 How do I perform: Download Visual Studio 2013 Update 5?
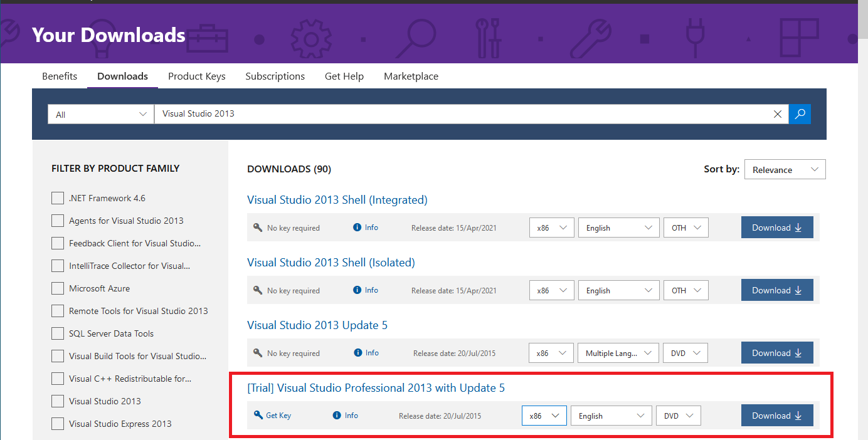point(777,353)
